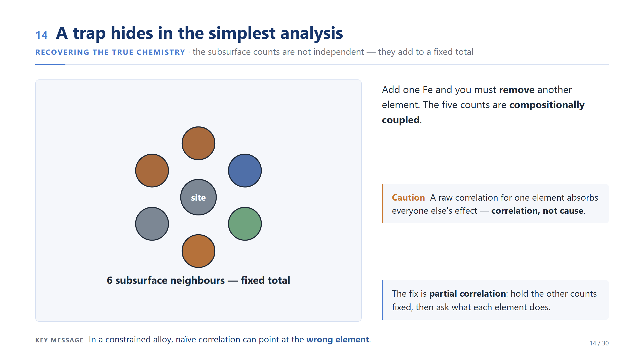The height and width of the screenshot is (362, 644).
Task: Click the "RECOVERING THE TRUE CHEMISTRY" section label
Action: tap(110, 52)
